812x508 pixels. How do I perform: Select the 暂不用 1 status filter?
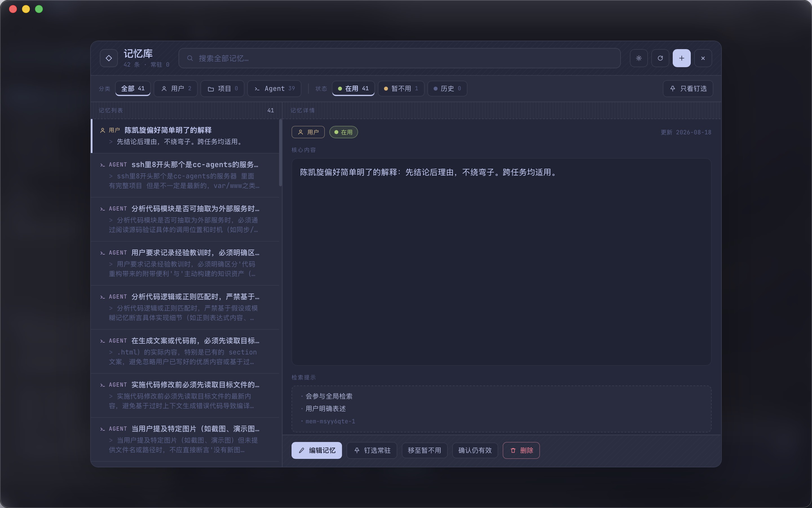(x=401, y=88)
